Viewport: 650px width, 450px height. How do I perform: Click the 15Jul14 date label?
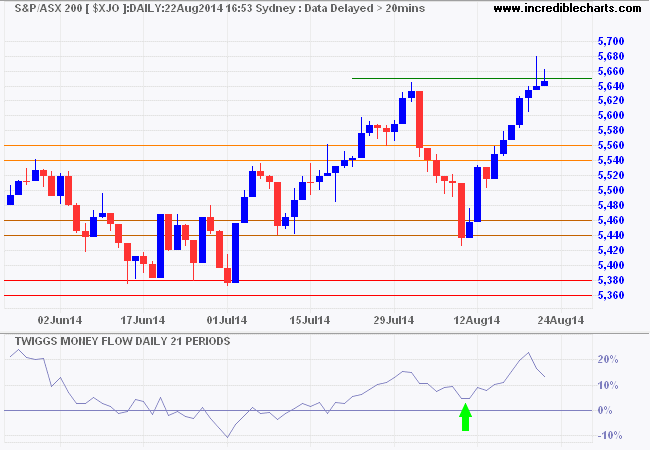click(310, 320)
